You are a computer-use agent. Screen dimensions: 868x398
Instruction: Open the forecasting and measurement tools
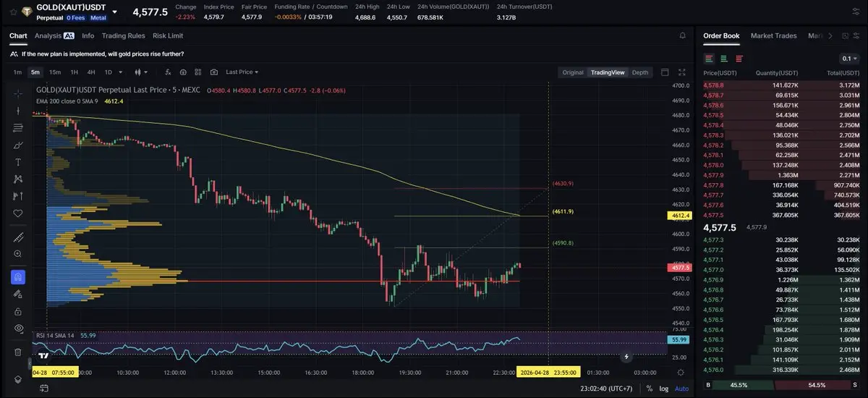[18, 196]
